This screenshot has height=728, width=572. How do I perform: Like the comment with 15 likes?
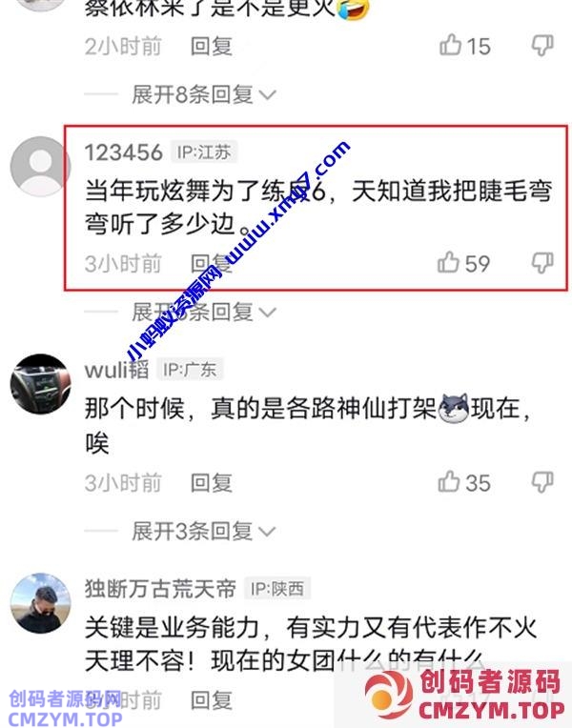tap(450, 45)
